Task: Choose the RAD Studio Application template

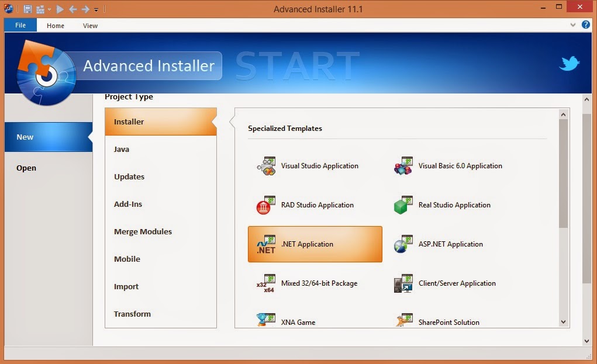Action: click(x=318, y=205)
